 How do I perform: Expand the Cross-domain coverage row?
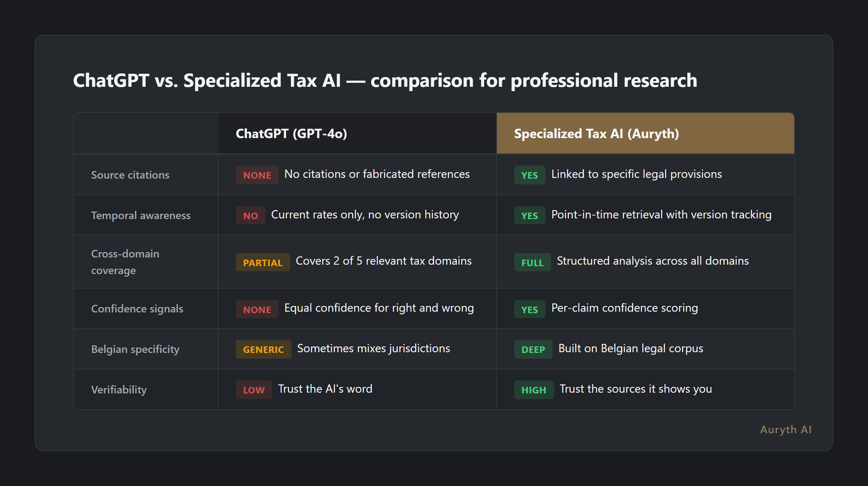pos(125,262)
